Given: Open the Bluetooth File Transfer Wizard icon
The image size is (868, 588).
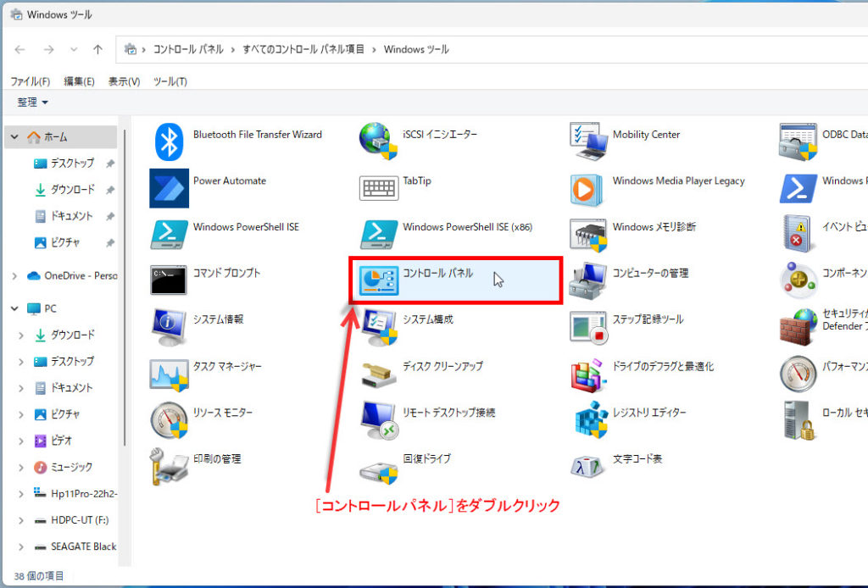Looking at the screenshot, I should 170,141.
